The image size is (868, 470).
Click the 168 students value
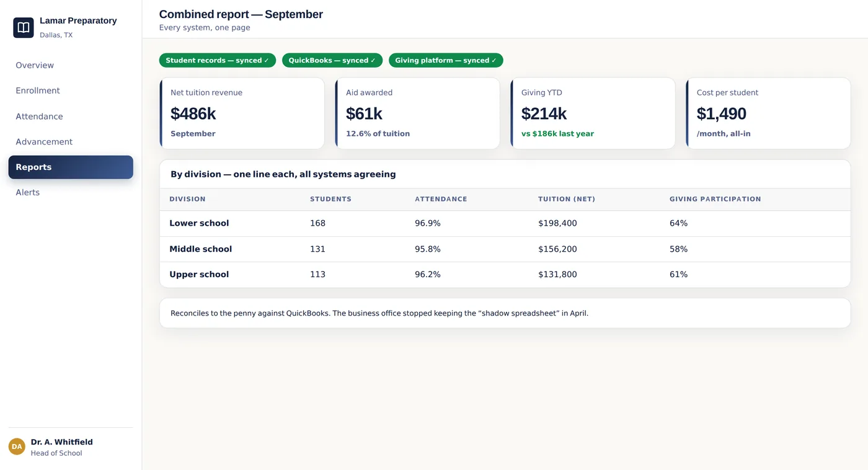coord(317,223)
